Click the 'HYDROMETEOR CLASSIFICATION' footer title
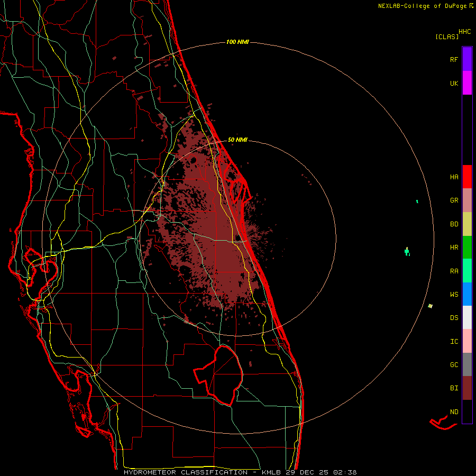The width and height of the screenshot is (476, 476). click(x=186, y=472)
